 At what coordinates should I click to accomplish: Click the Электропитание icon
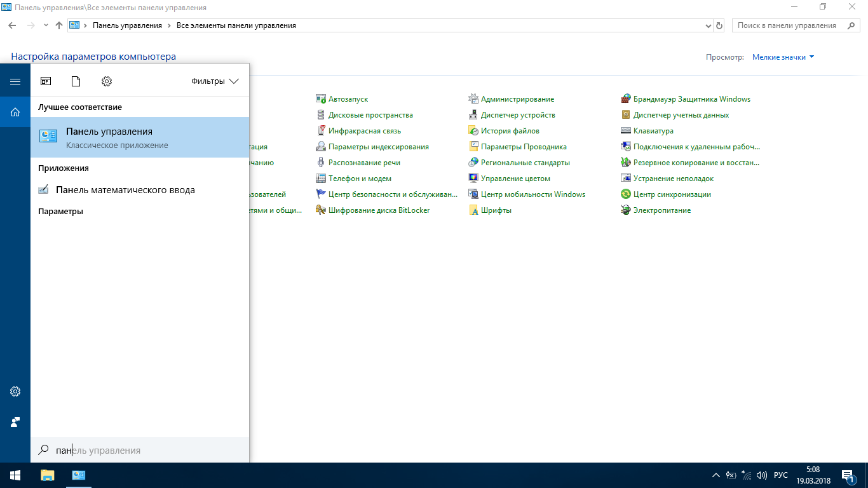coord(626,210)
